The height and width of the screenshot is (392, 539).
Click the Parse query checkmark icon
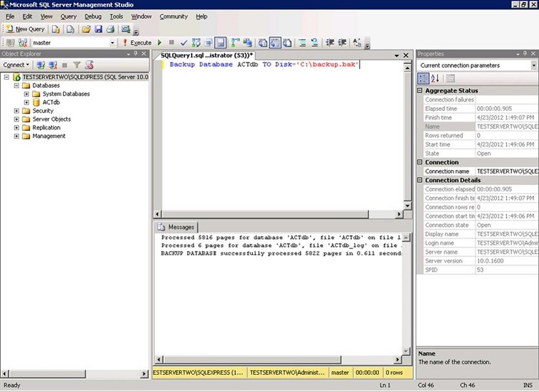click(x=183, y=43)
